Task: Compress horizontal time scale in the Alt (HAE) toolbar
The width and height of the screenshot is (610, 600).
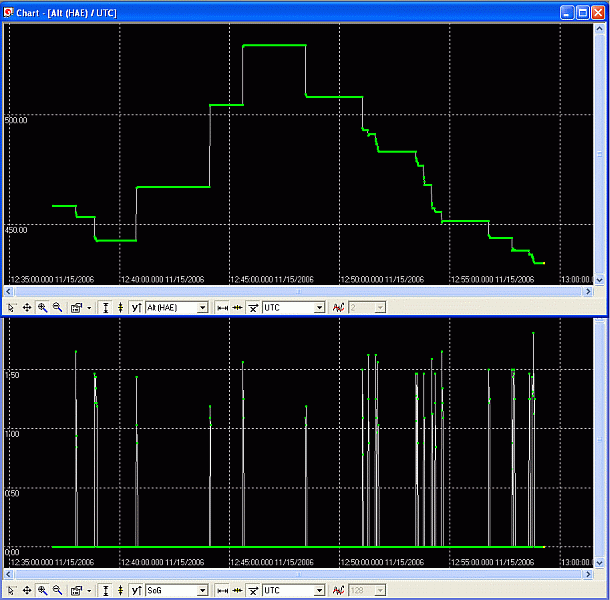Action: (x=237, y=308)
